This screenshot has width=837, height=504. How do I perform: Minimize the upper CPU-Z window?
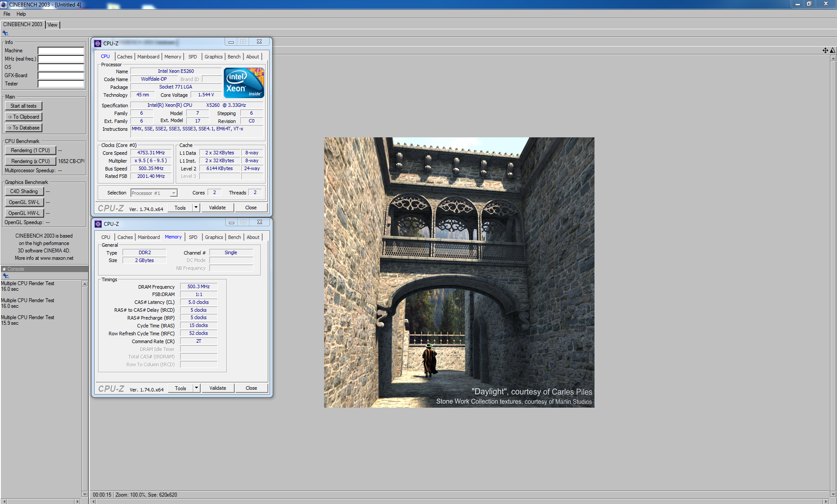coord(231,42)
